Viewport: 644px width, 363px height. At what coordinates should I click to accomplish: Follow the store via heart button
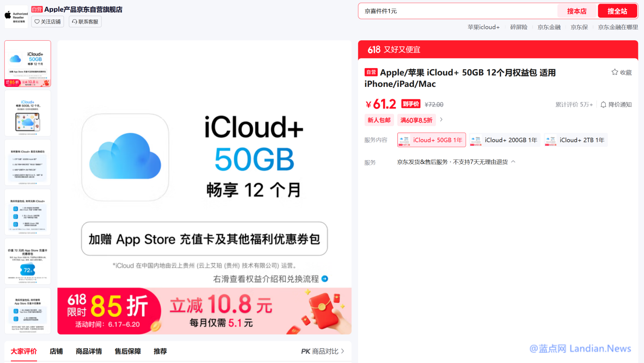tap(47, 22)
